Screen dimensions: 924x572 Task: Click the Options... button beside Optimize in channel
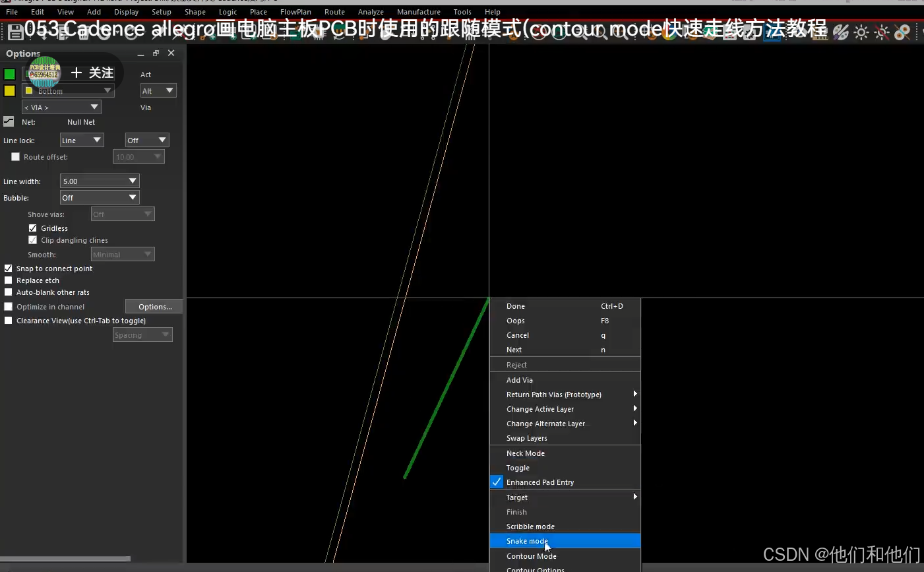(x=154, y=306)
